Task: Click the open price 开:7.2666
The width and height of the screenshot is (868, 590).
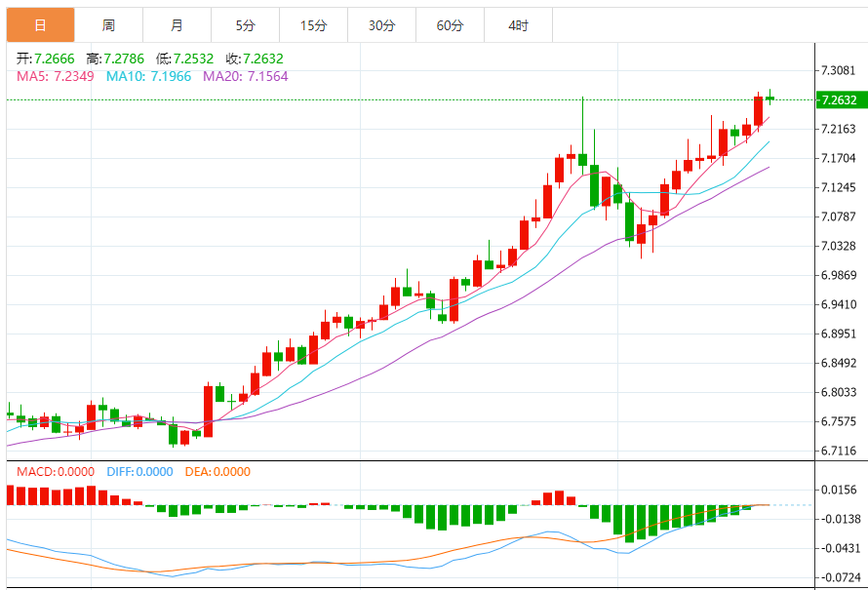Action: (x=46, y=59)
